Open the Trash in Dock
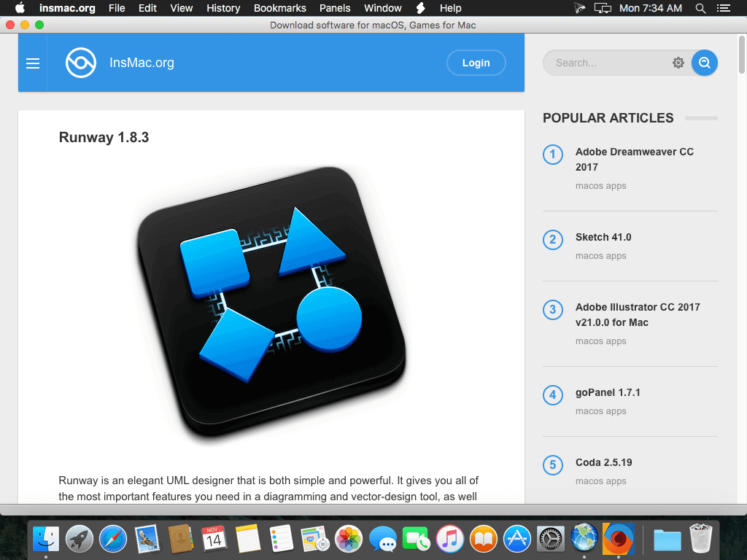Viewport: 747px width, 560px height. click(x=701, y=539)
